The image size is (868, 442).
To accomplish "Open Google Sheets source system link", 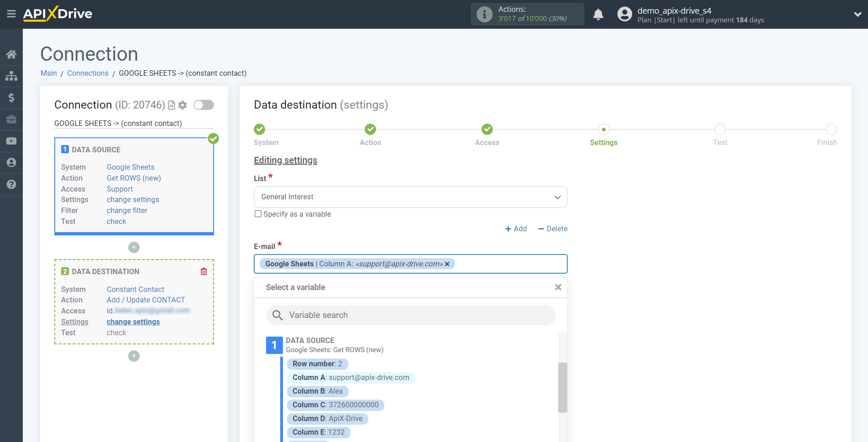I will [131, 167].
